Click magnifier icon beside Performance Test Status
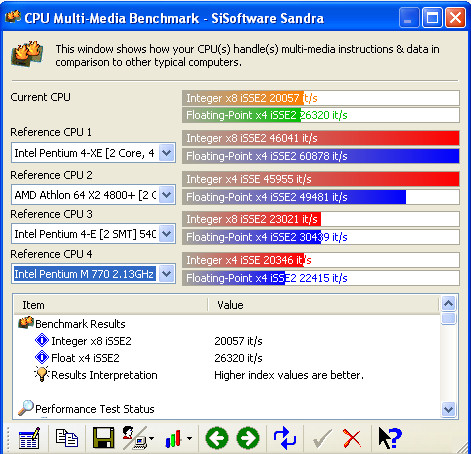This screenshot has height=454, width=471. 26,408
